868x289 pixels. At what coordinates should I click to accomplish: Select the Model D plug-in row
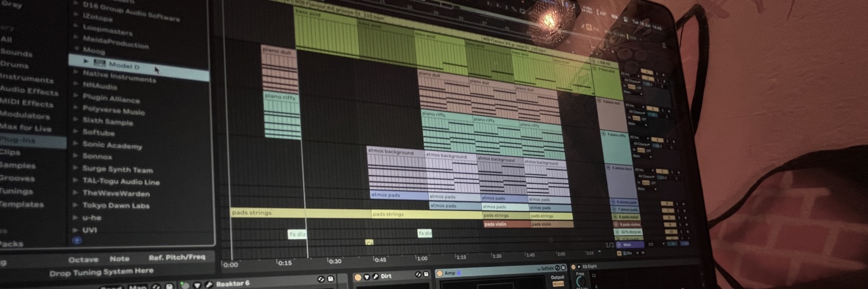point(138,67)
